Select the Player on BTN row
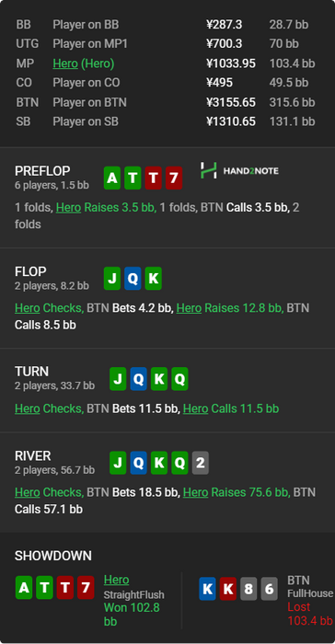 [167, 102]
